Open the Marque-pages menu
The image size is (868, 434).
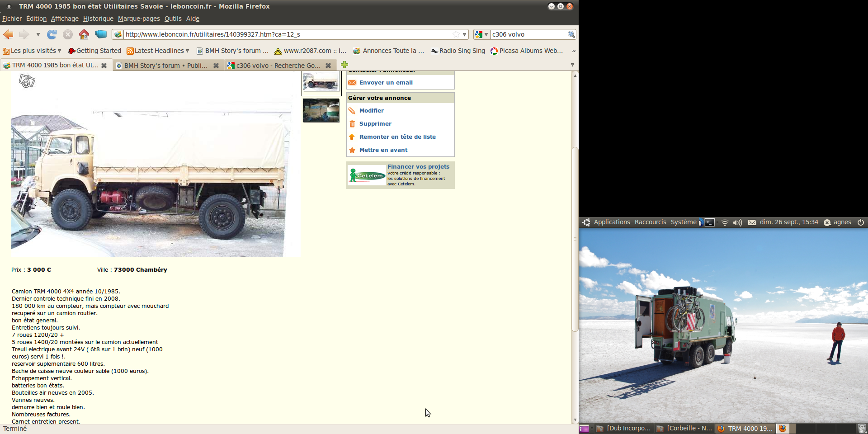click(139, 19)
